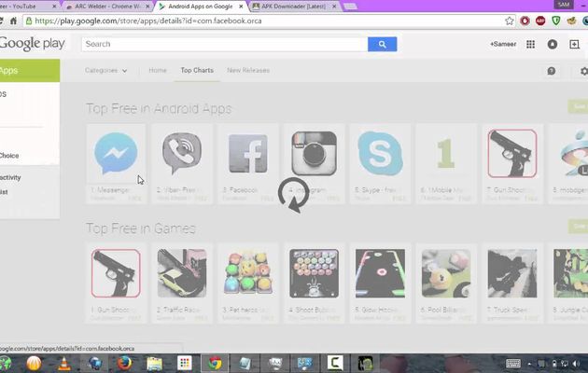This screenshot has width=588, height=373.
Task: Open the 'Top Free in Android Apps' heading
Action: coord(159,108)
